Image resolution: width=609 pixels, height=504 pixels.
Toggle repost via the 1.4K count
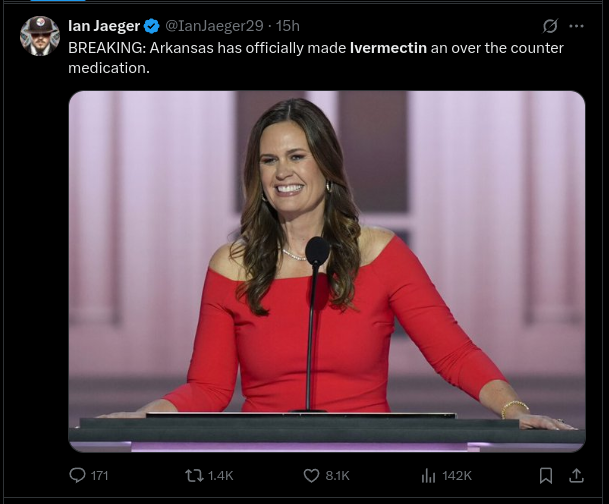[x=220, y=476]
